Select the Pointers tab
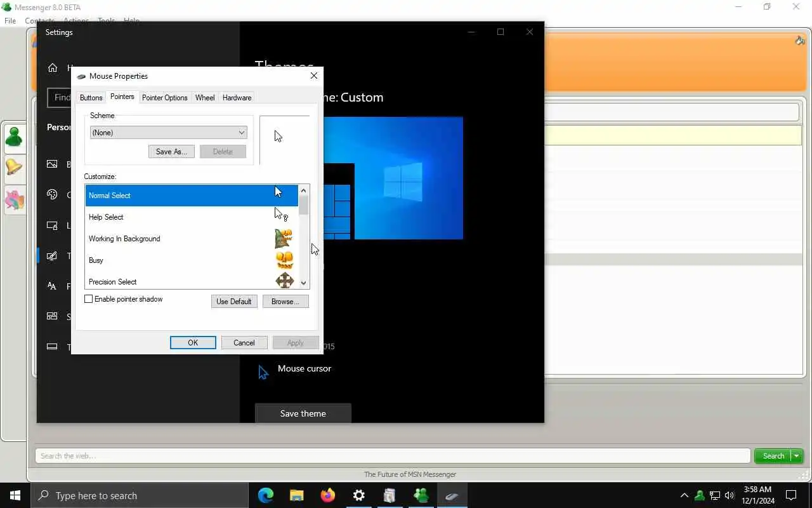812x508 pixels. pos(122,97)
